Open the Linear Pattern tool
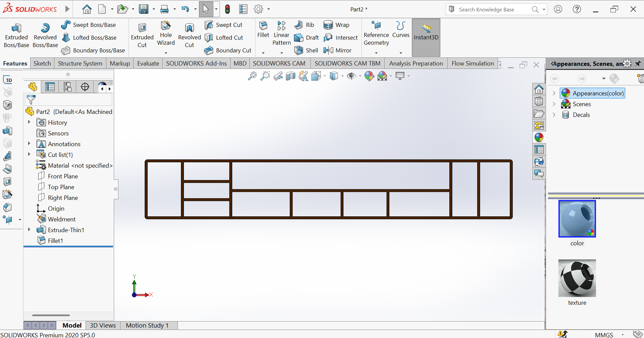This screenshot has width=644, height=338. (281, 34)
